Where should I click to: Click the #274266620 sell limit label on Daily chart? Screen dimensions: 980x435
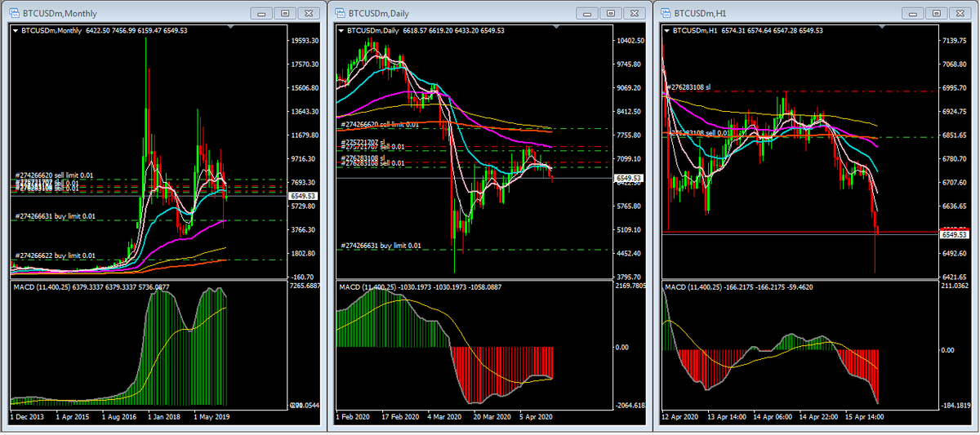[381, 124]
